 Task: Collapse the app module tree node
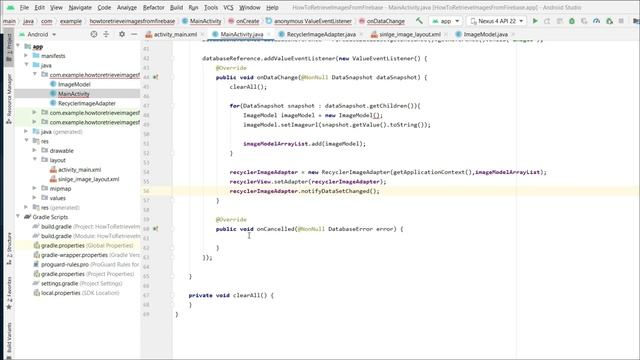point(18,46)
